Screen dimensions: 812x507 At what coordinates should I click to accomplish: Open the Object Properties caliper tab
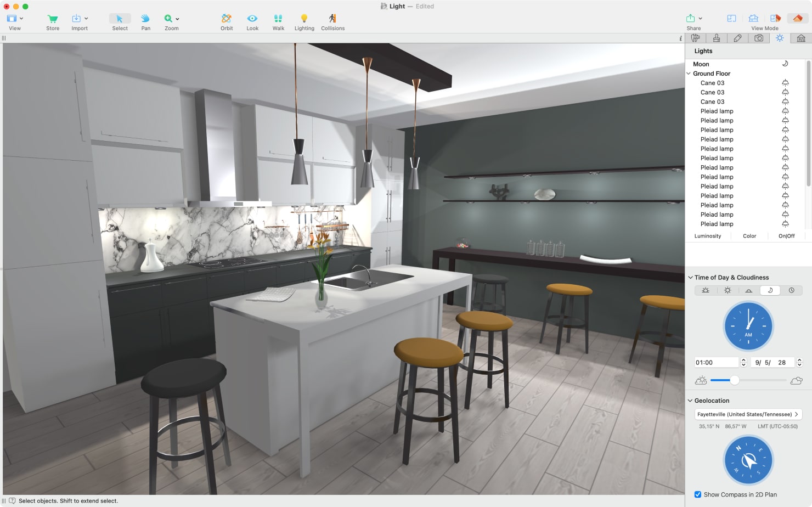[x=696, y=38]
